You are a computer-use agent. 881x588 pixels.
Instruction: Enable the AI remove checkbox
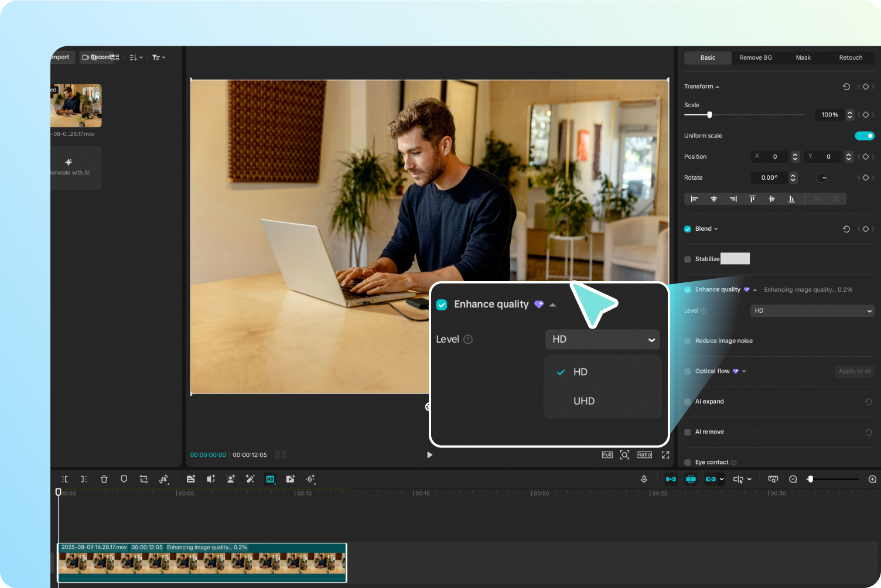tap(688, 432)
